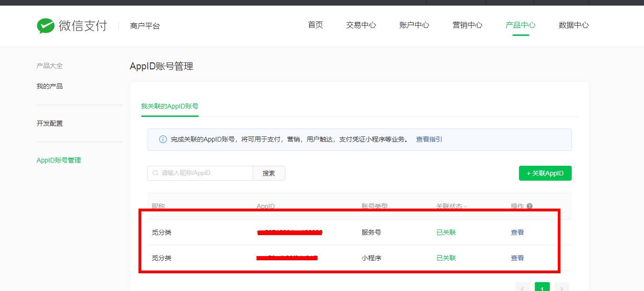
Task: Click the info icon in the notice banner
Action: (x=163, y=139)
